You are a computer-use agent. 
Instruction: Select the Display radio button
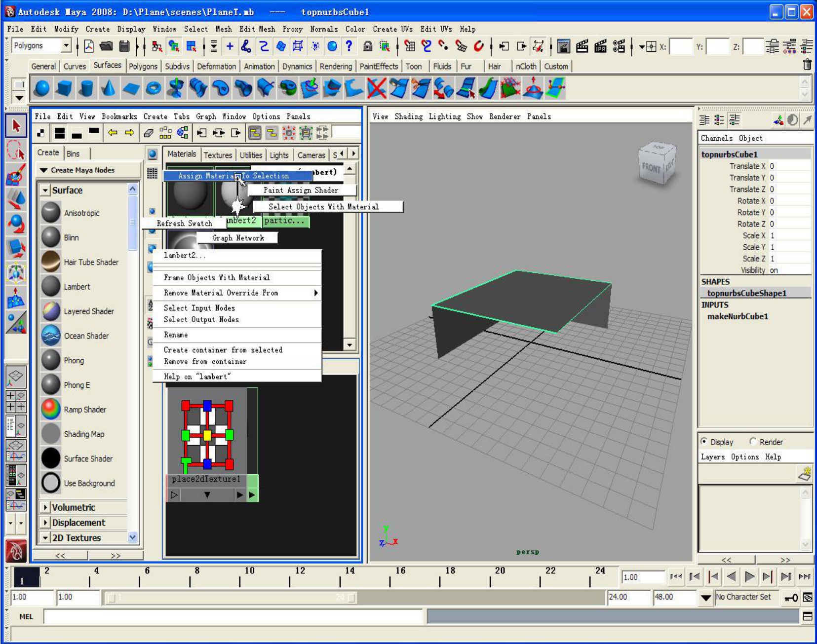tap(704, 441)
